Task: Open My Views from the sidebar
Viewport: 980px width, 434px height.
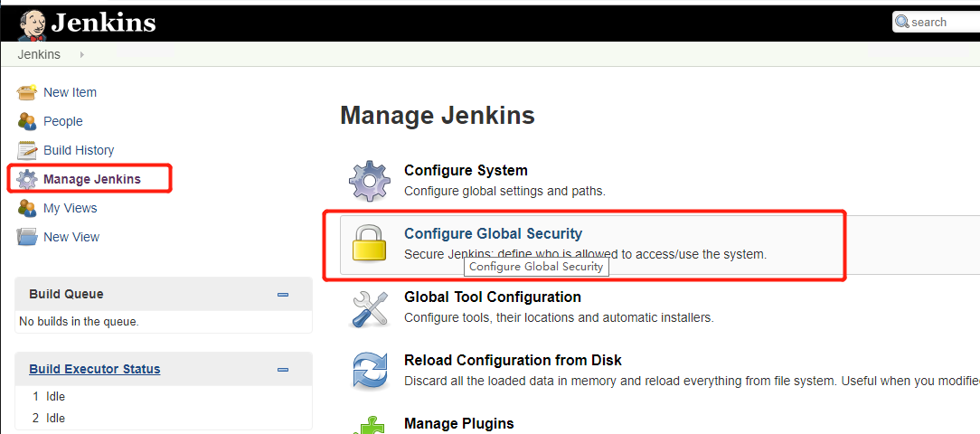Action: pos(70,208)
